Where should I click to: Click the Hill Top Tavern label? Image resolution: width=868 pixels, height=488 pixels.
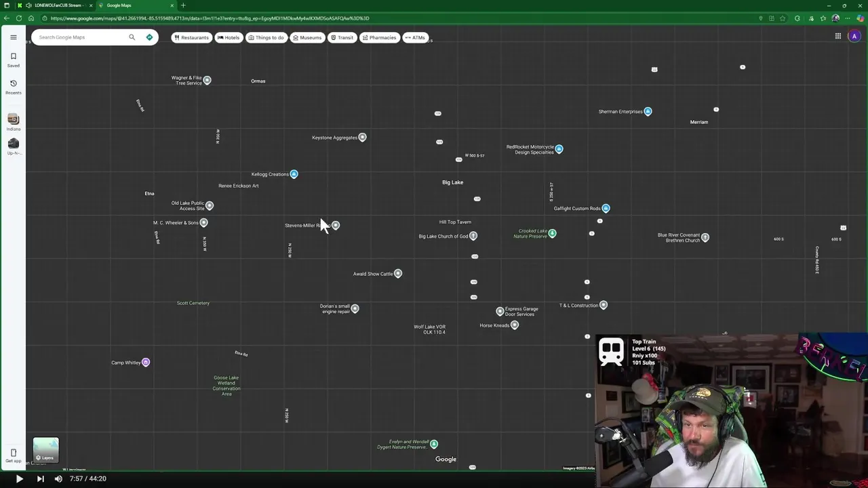[455, 222]
